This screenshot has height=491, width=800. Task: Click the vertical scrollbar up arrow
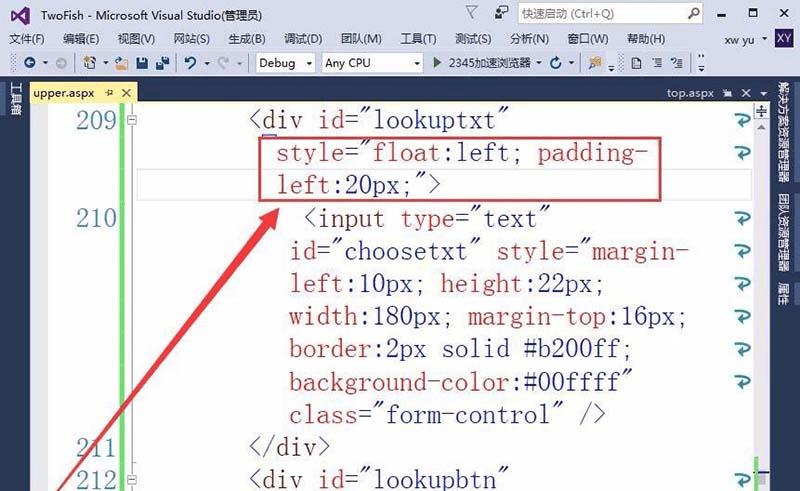pos(761,127)
